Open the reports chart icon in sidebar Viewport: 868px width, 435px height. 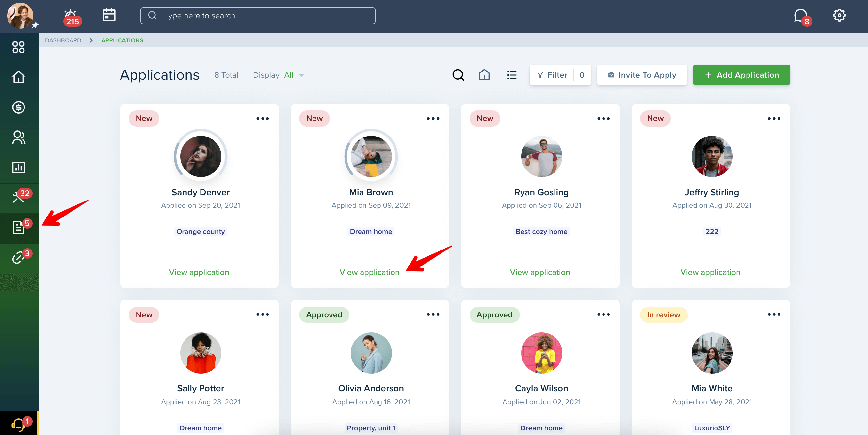tap(19, 168)
